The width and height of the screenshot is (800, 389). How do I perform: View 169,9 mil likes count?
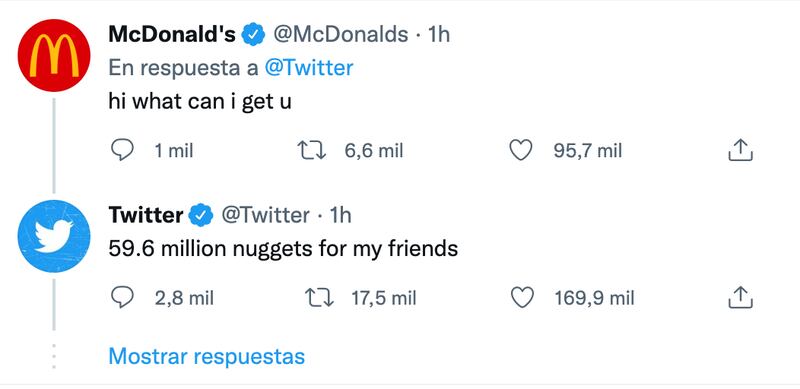tap(594, 298)
